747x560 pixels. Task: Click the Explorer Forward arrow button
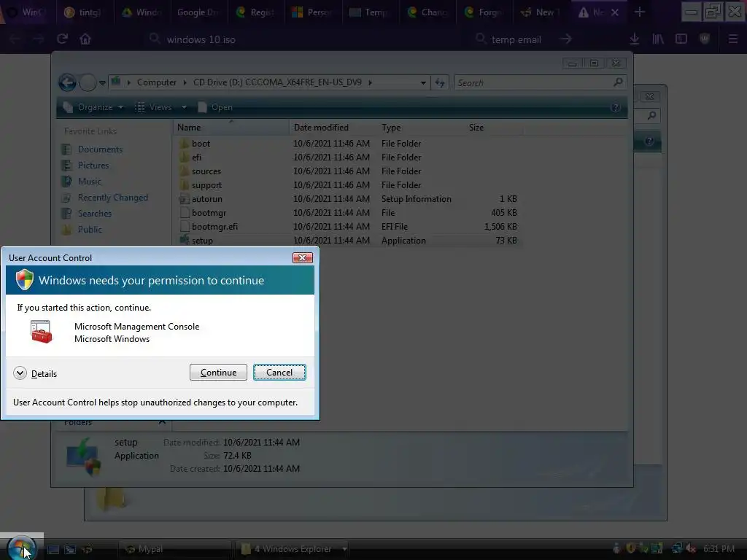(88, 83)
